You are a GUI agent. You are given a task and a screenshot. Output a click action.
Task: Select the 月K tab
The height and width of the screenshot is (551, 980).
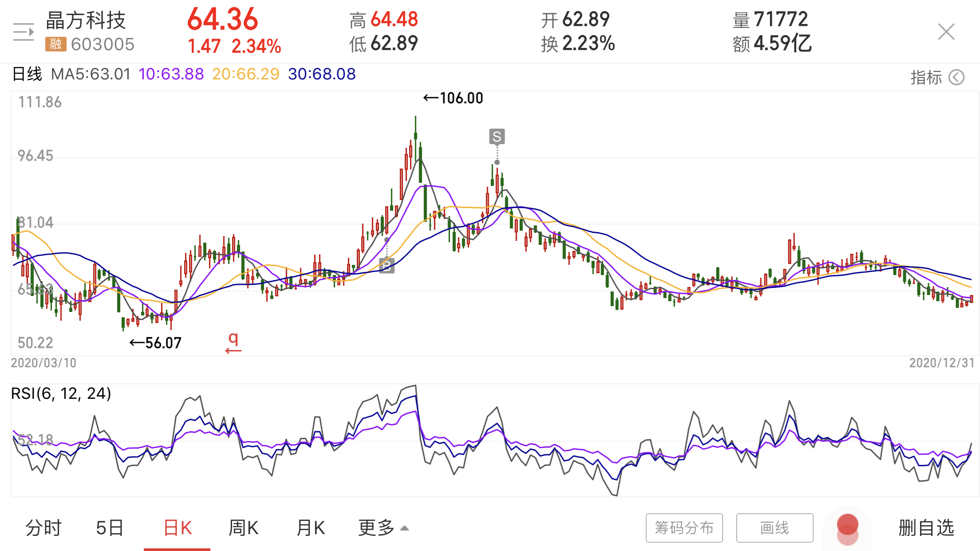[311, 528]
